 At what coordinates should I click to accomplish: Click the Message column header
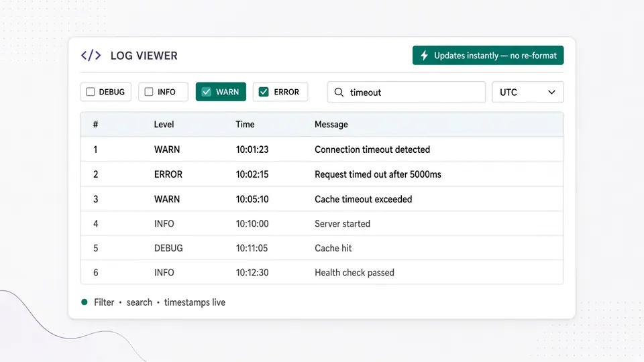click(331, 125)
